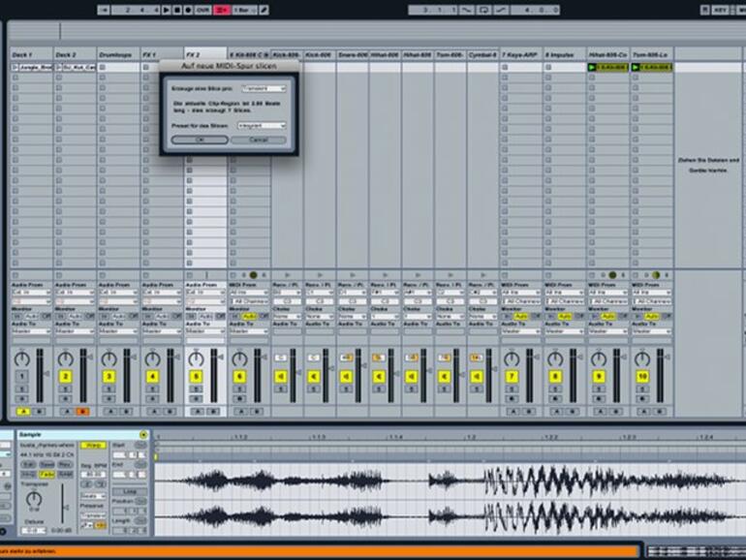This screenshot has height=560, width=746.
Task: Launch the Jungle clip in Deck 1
Action: [x=16, y=68]
